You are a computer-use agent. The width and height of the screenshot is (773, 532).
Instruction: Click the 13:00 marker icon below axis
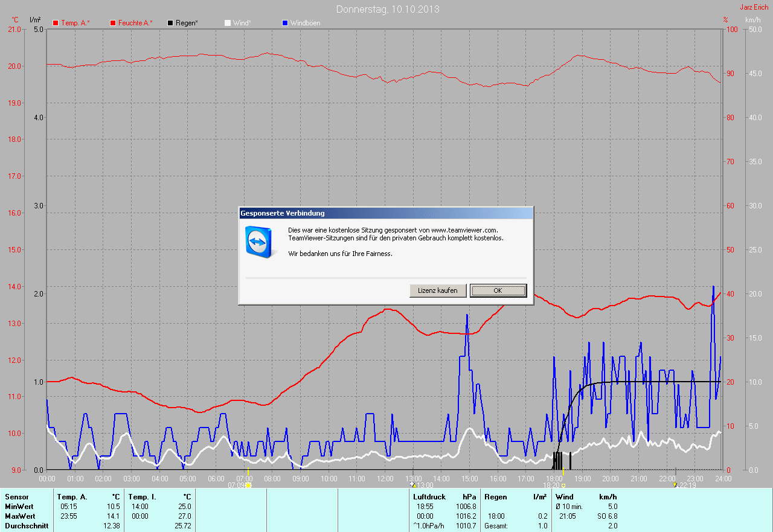[413, 484]
